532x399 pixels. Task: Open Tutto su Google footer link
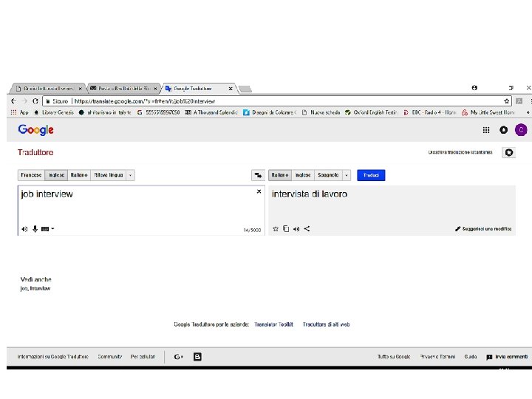(394, 357)
